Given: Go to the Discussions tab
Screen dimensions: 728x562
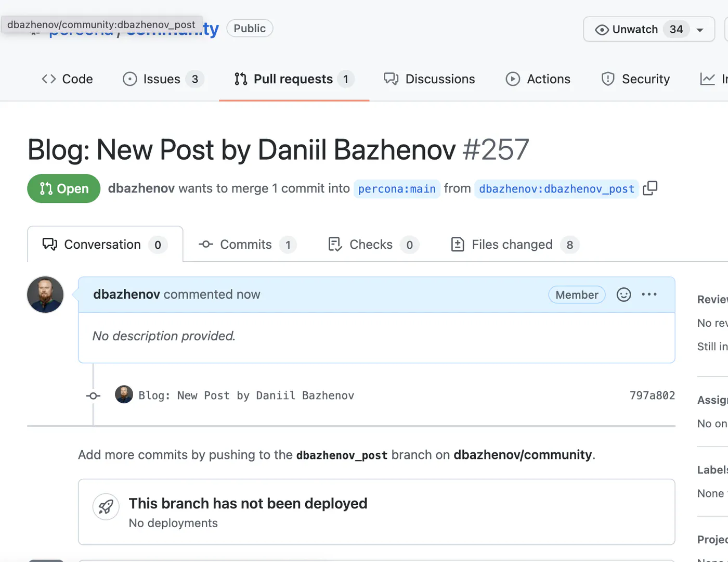Looking at the screenshot, I should coord(430,79).
